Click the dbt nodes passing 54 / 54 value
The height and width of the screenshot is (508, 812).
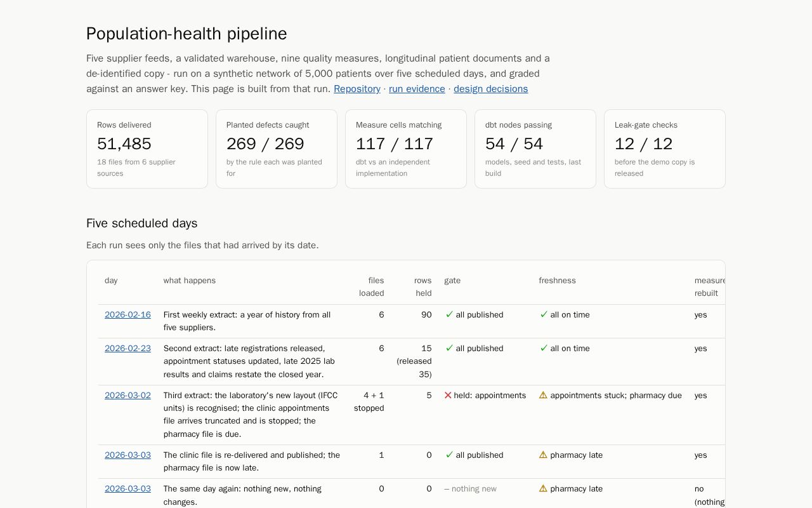click(514, 144)
